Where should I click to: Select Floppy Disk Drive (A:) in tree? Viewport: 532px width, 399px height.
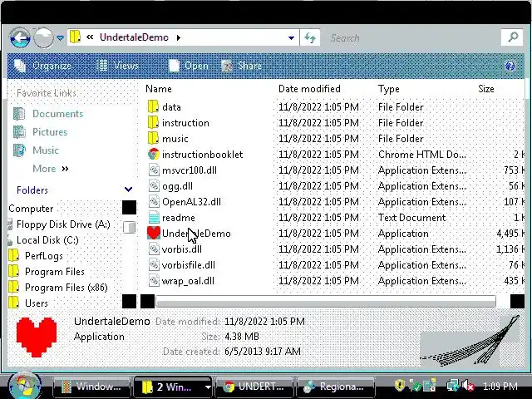pyautogui.click(x=63, y=224)
